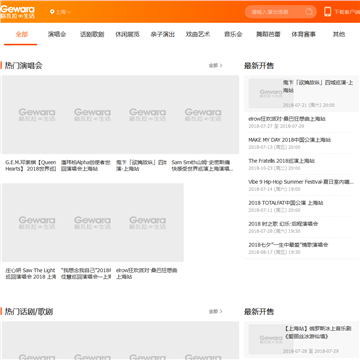
Task: Open the 上海 city dropdown
Action: click(63, 12)
